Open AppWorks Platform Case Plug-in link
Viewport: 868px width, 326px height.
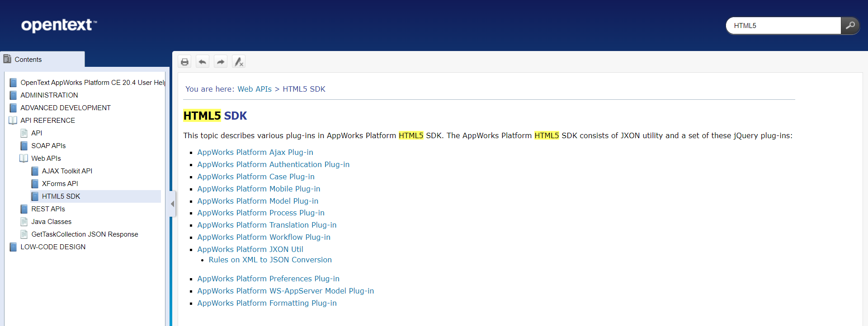tap(256, 177)
